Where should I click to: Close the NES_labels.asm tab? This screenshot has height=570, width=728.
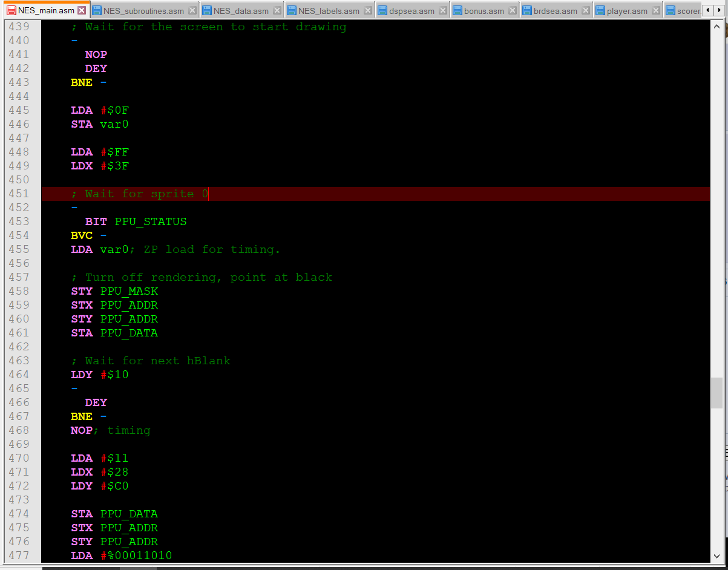[368, 10]
